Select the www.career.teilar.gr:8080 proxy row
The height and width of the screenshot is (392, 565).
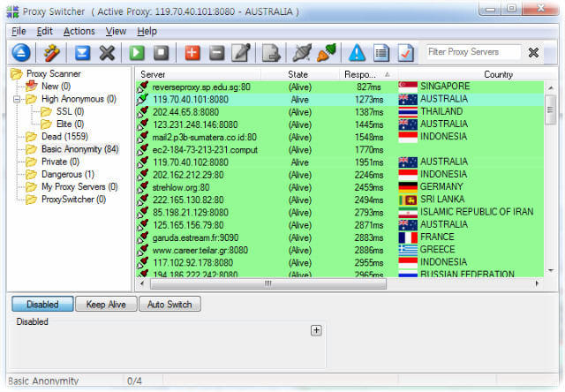[x=340, y=250]
